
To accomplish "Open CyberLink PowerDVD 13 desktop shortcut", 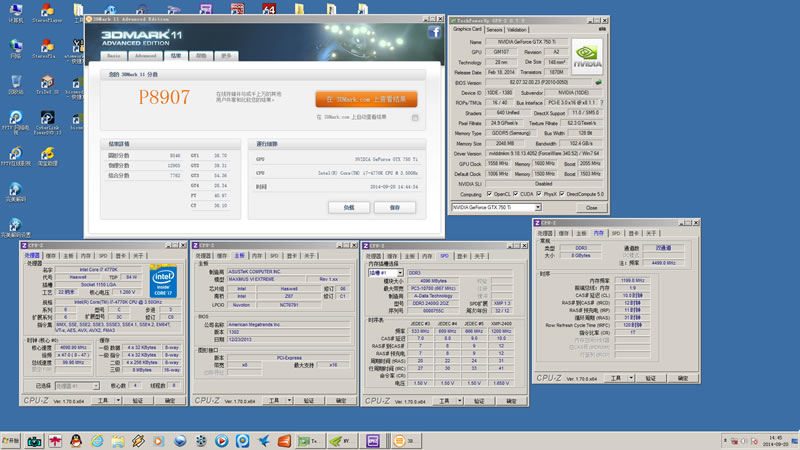I will pos(47,117).
